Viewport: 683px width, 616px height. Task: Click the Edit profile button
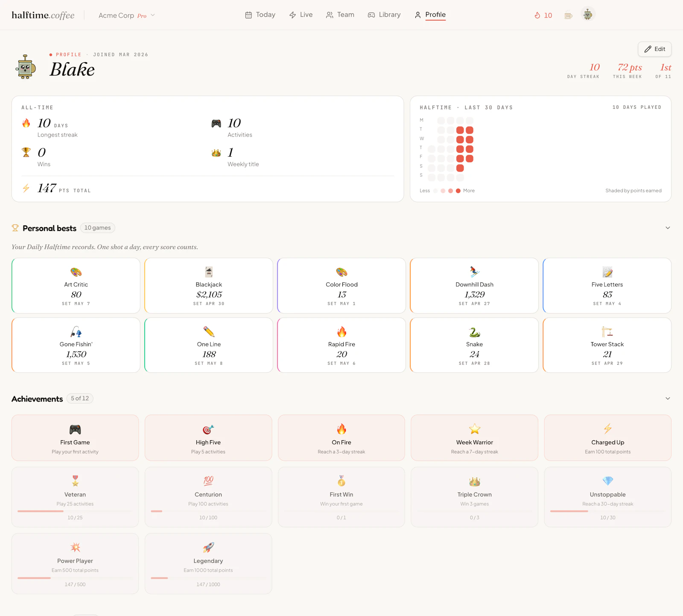pyautogui.click(x=654, y=49)
